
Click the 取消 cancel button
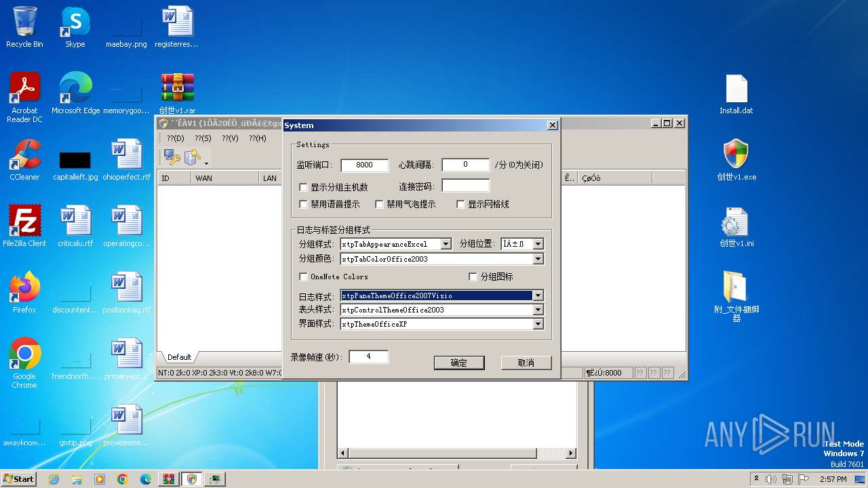coord(526,363)
